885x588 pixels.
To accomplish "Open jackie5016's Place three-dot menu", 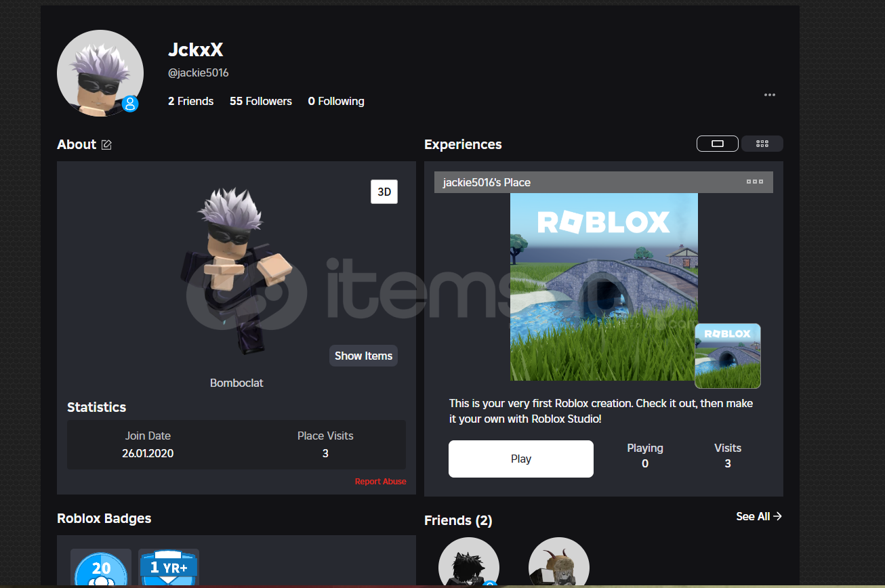I will click(x=755, y=182).
